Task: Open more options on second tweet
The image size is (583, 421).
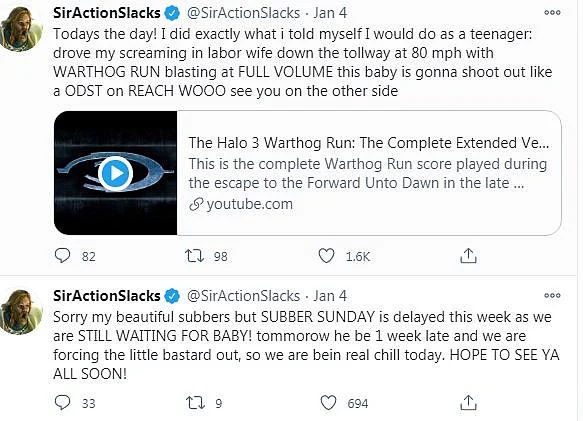Action: pos(552,296)
